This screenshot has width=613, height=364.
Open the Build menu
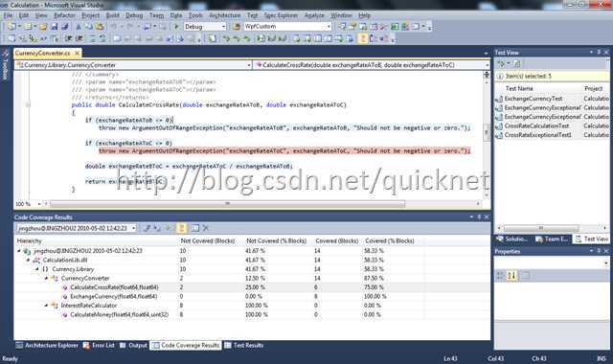[x=113, y=15]
